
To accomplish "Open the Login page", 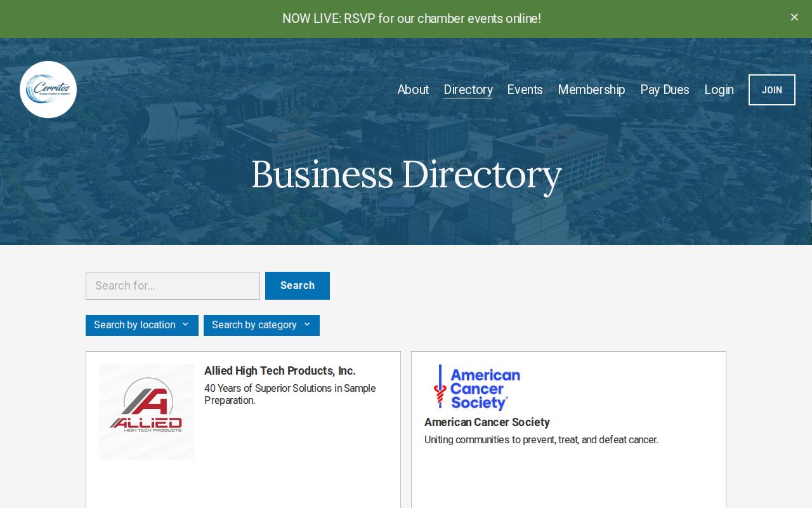I will (x=719, y=90).
